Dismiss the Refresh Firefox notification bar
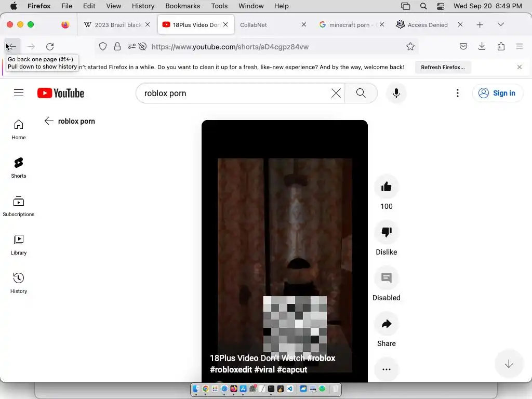This screenshot has width=532, height=399. point(520,67)
